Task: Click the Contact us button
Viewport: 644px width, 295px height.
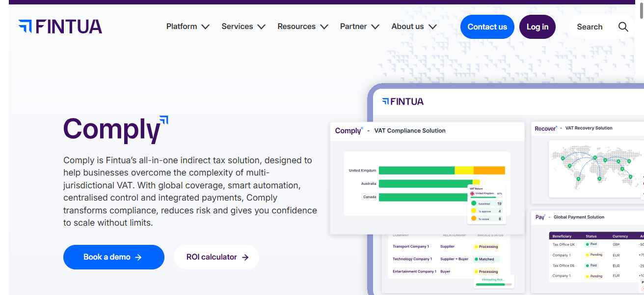Action: (487, 27)
